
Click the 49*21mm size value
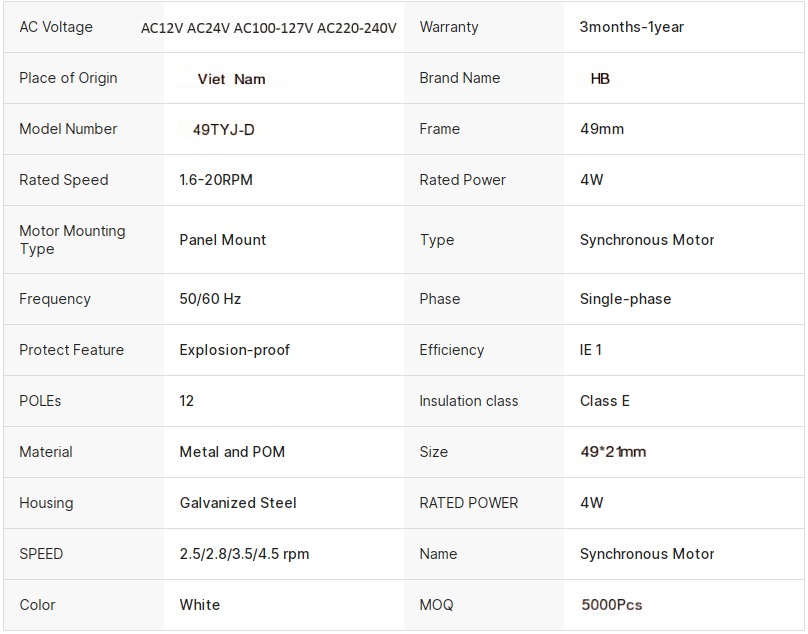tap(613, 452)
